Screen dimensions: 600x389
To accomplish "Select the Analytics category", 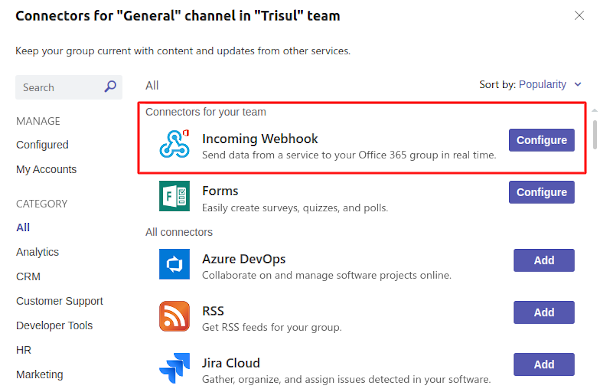I will point(38,252).
